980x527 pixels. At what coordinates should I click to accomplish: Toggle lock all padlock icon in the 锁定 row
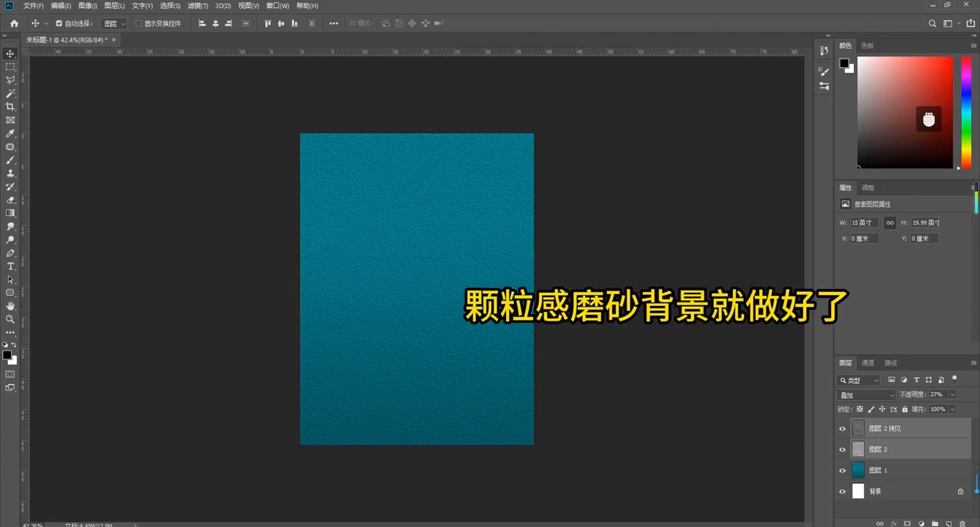point(905,409)
